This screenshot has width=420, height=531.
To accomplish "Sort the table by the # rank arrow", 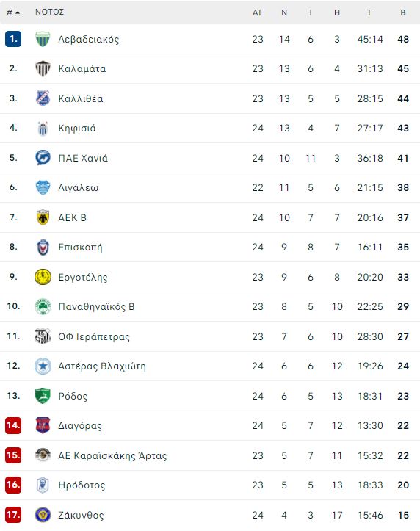I will tap(13, 12).
